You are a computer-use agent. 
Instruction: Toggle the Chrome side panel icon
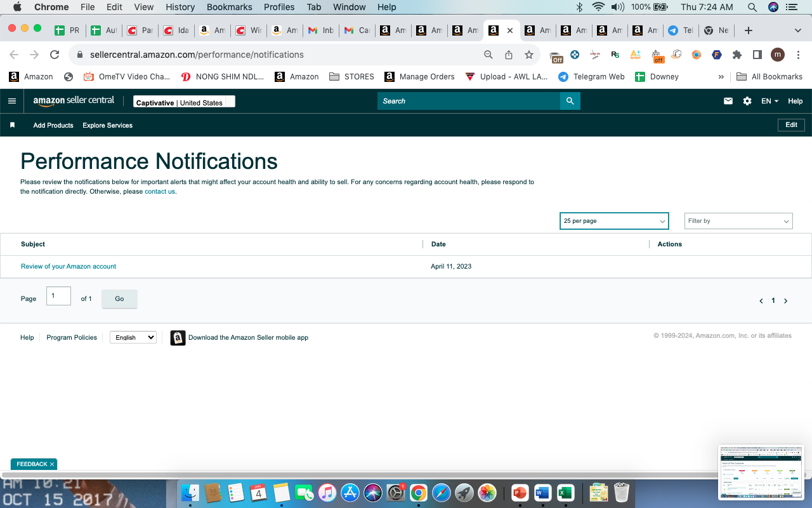tap(757, 55)
